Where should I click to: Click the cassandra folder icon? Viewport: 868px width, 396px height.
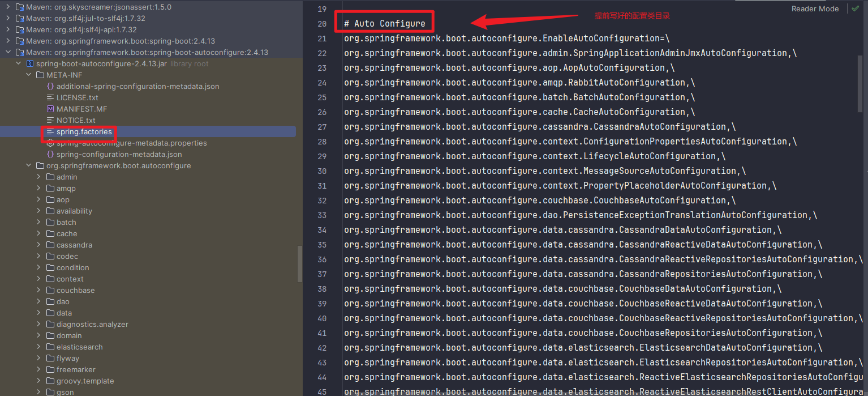(50, 245)
